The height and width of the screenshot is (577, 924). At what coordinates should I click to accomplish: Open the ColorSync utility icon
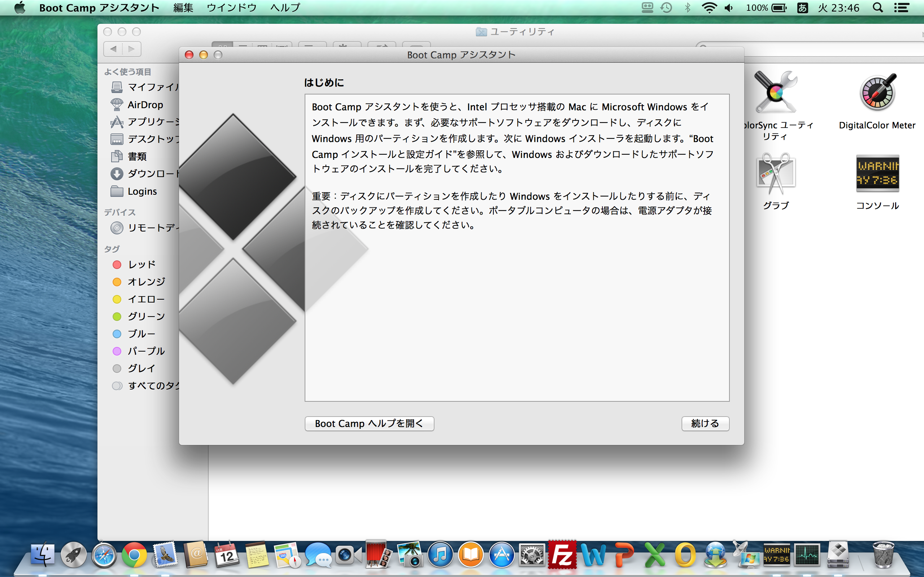775,92
